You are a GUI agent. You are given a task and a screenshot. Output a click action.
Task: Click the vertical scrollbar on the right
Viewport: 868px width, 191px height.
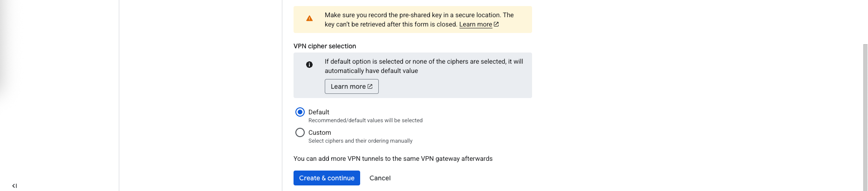click(865, 116)
